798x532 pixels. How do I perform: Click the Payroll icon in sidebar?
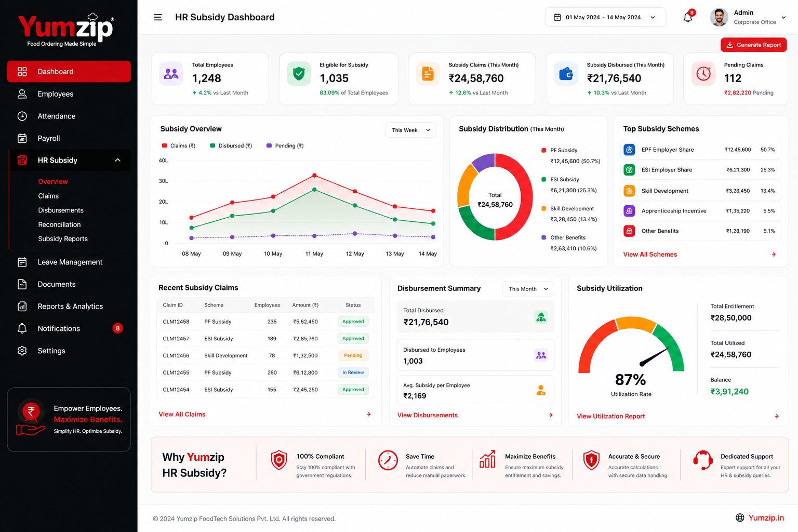22,138
